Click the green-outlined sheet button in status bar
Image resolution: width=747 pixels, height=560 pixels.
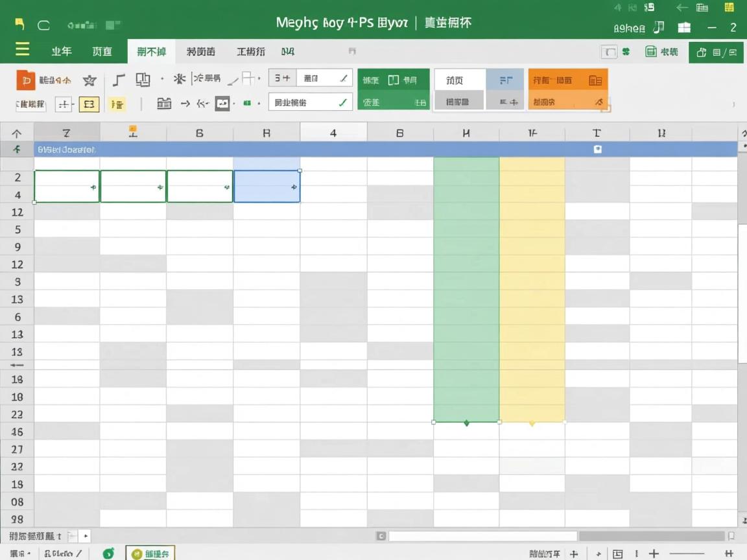(150, 553)
